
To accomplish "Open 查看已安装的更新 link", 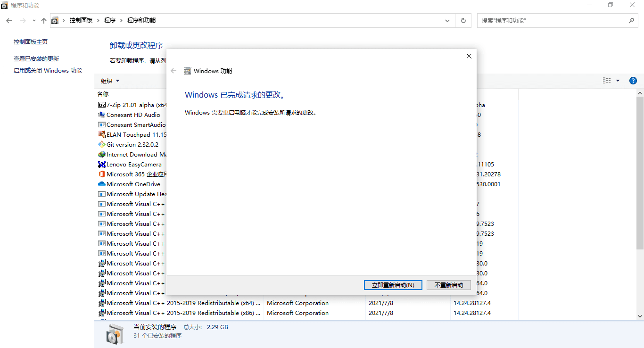I will pos(36,58).
